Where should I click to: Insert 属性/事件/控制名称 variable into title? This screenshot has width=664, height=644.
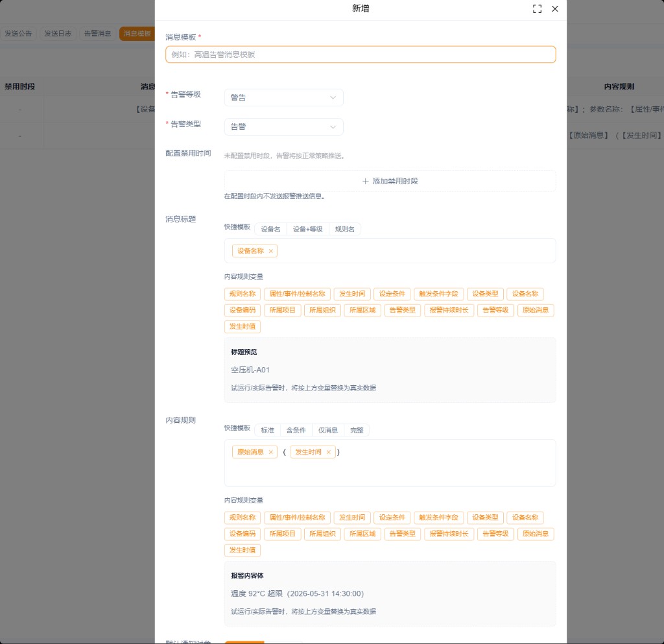click(297, 294)
